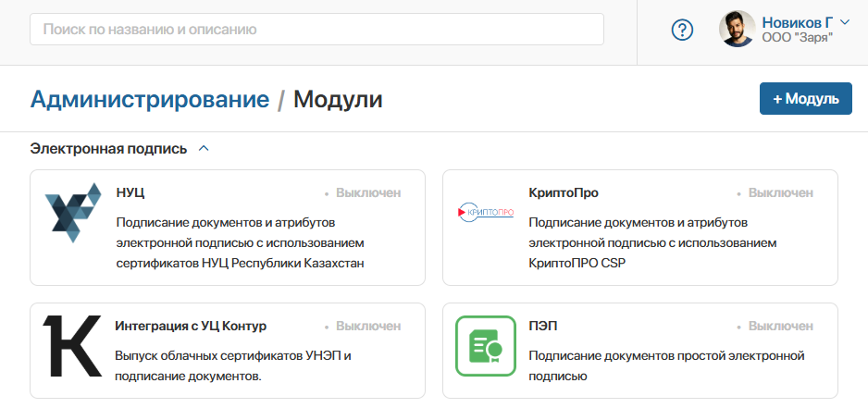The width and height of the screenshot is (868, 408).
Task: Click the УНЭП cloud certificates description
Action: tap(233, 366)
